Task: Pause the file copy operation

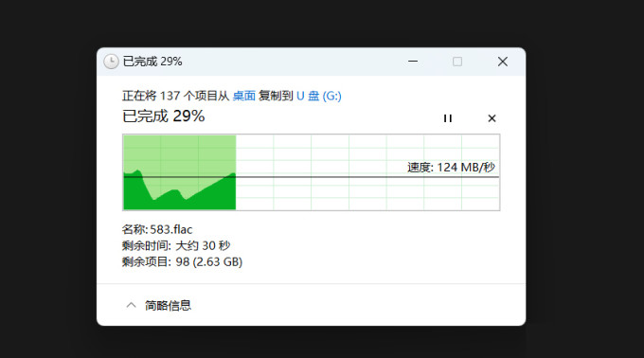Action: (x=448, y=118)
